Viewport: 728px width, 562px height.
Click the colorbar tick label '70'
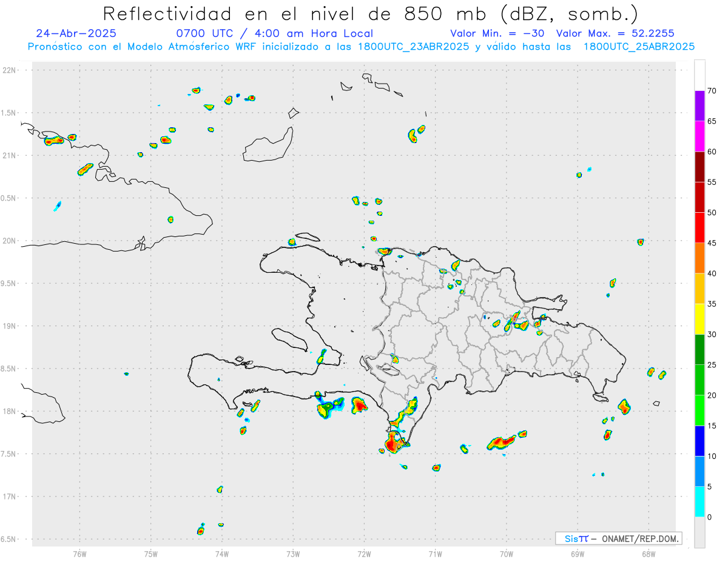point(712,91)
